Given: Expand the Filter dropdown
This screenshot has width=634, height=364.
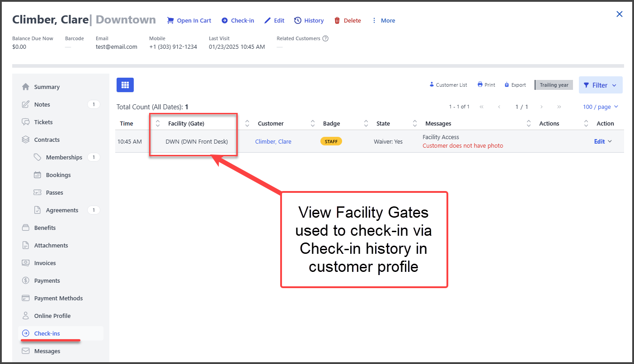Looking at the screenshot, I should point(601,85).
